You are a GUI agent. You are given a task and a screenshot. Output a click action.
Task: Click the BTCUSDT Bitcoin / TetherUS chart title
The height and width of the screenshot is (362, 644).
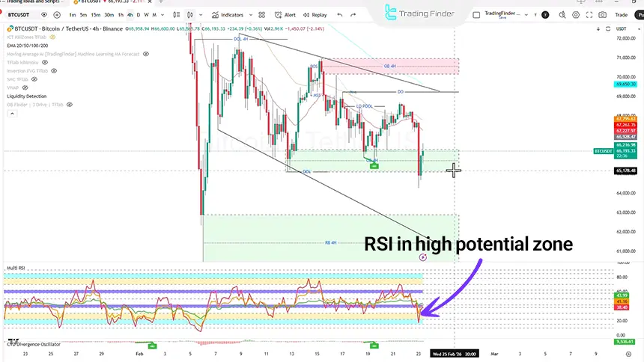click(68, 28)
